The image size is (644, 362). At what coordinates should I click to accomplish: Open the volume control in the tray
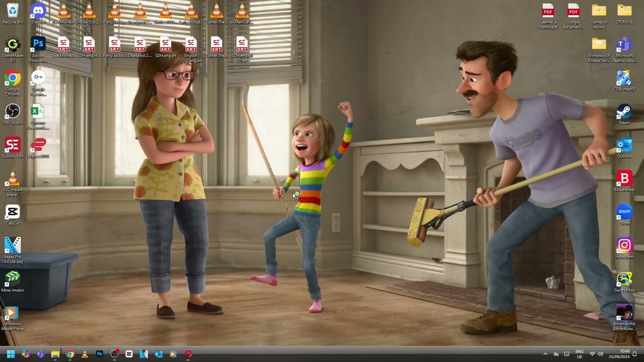[600, 354]
